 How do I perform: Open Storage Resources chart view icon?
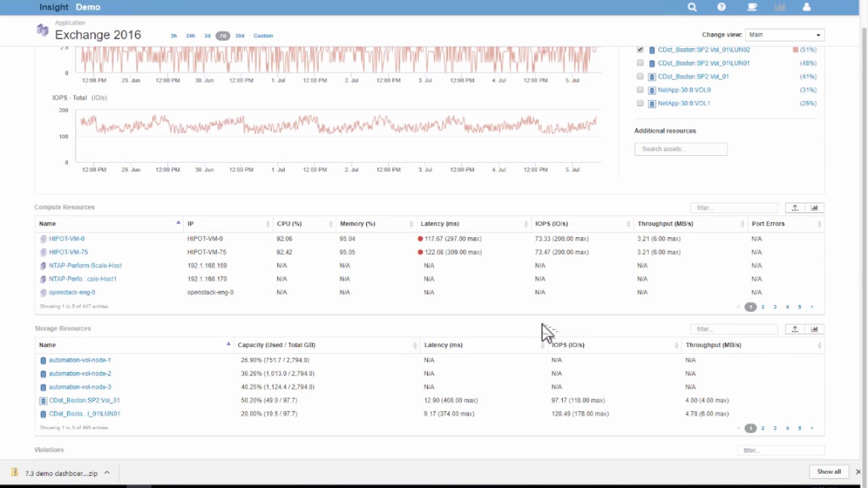(x=814, y=329)
